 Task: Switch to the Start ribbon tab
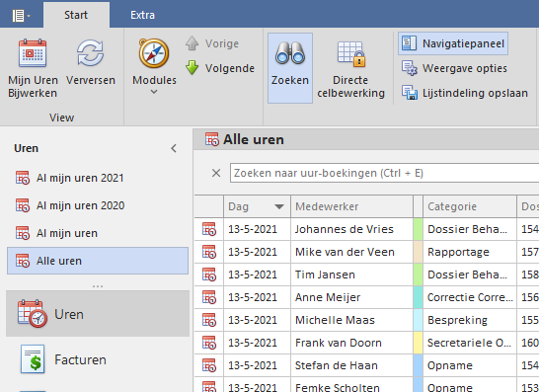(76, 15)
